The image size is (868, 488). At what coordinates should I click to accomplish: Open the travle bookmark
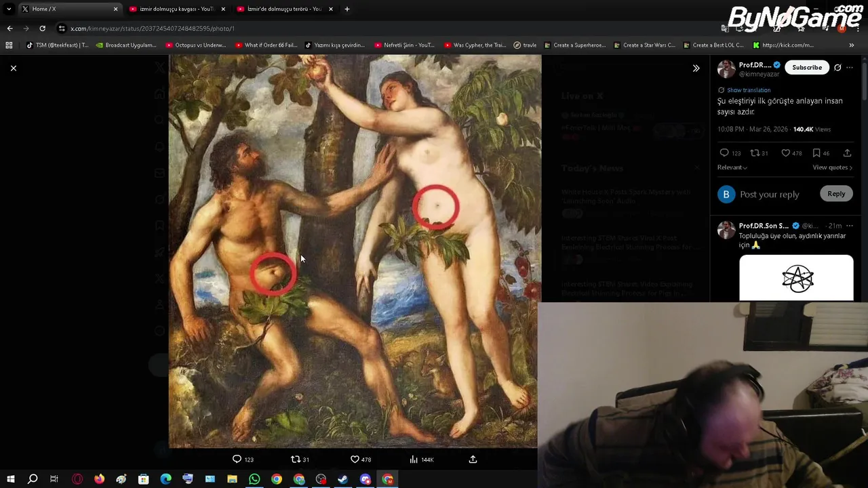pyautogui.click(x=524, y=45)
